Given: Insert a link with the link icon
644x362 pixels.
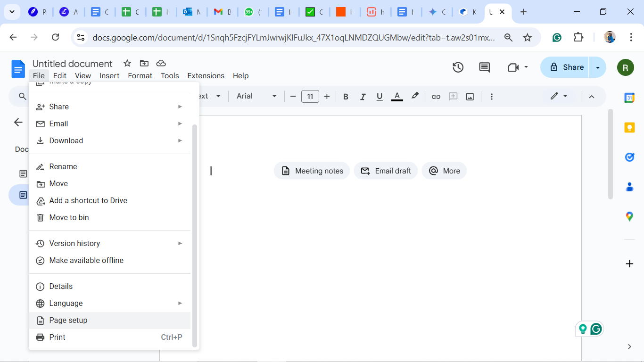Looking at the screenshot, I should [436, 97].
